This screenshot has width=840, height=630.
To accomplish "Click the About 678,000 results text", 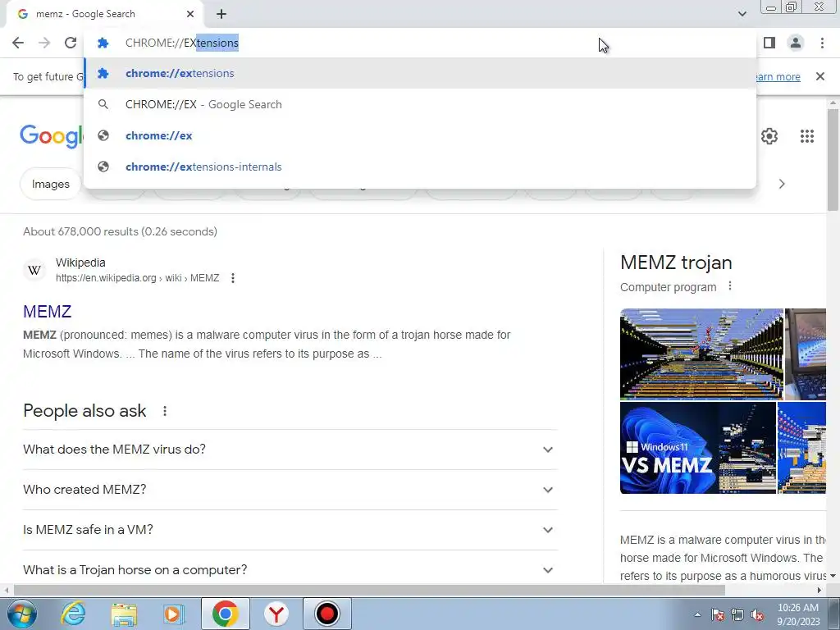I will 120,232.
